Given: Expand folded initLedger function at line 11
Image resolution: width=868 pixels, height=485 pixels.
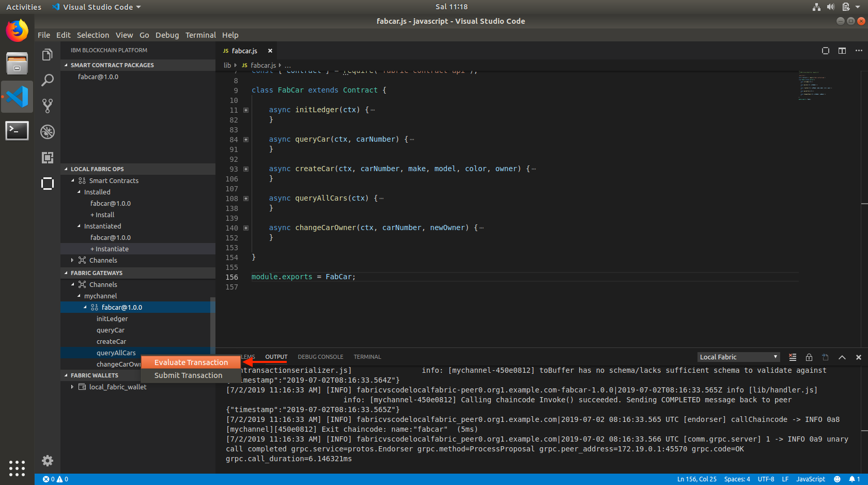Looking at the screenshot, I should pos(246,110).
